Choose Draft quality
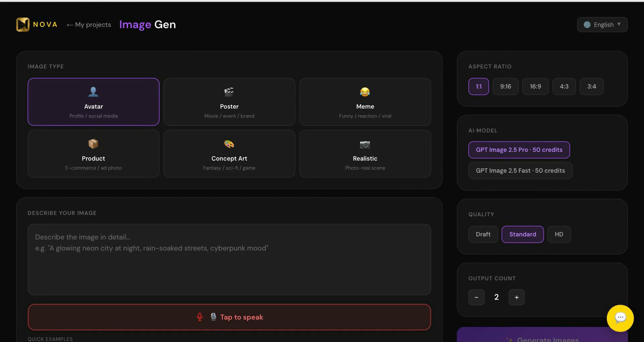The image size is (644, 342). point(483,234)
